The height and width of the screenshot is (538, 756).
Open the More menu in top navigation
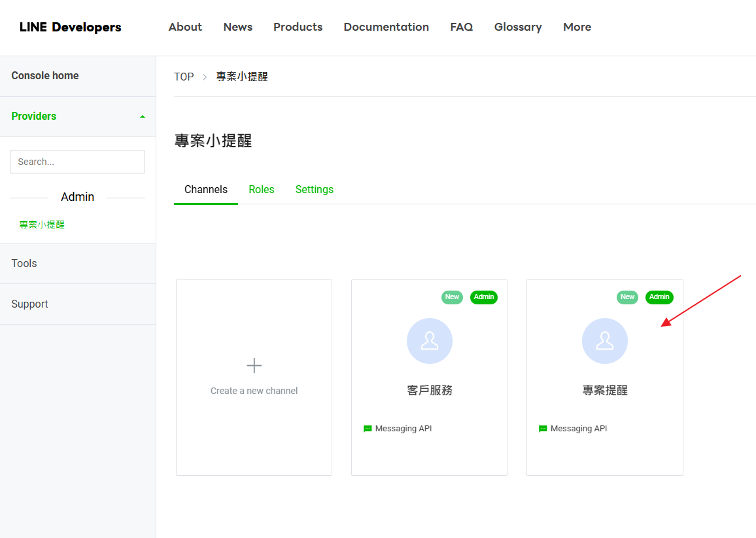[577, 27]
